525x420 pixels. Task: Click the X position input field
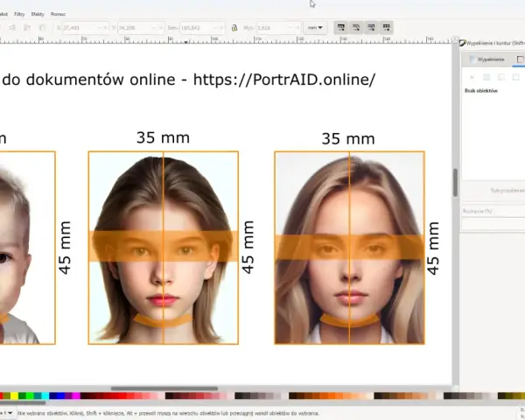pyautogui.click(x=85, y=28)
